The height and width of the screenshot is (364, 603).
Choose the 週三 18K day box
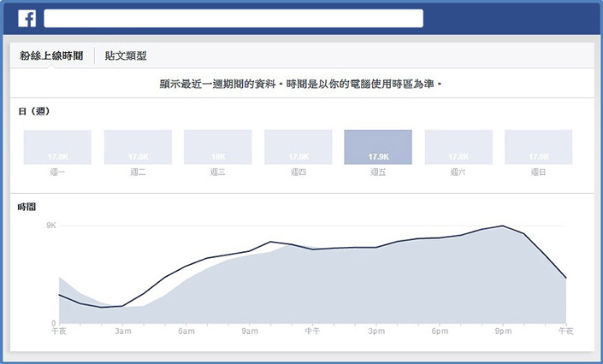tap(218, 147)
